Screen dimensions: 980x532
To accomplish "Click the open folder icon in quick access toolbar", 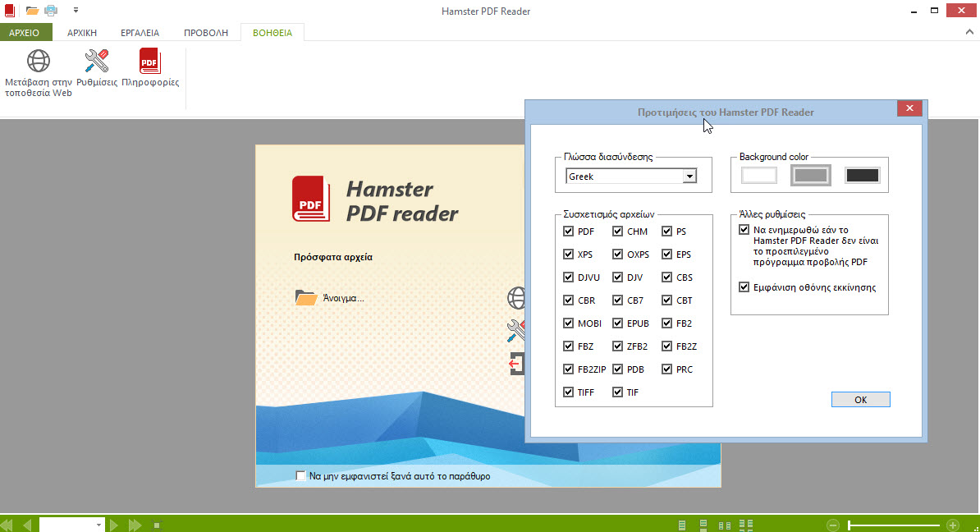I will pos(32,11).
